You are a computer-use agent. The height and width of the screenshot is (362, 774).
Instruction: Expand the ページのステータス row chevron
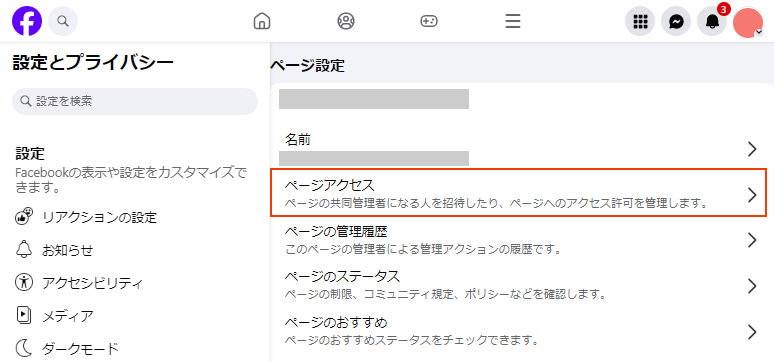(x=752, y=286)
